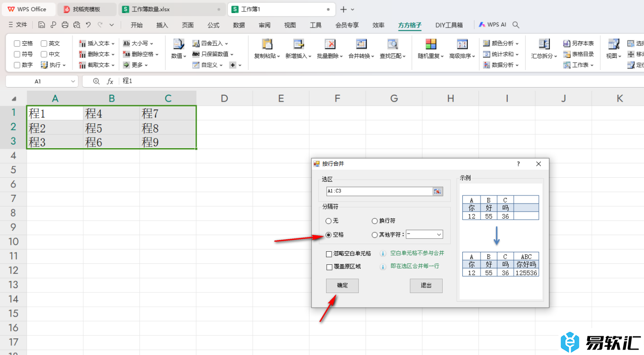The height and width of the screenshot is (355, 644).
Task: Click the 复制粘贴 (copy paste) icon
Action: coord(267,45)
